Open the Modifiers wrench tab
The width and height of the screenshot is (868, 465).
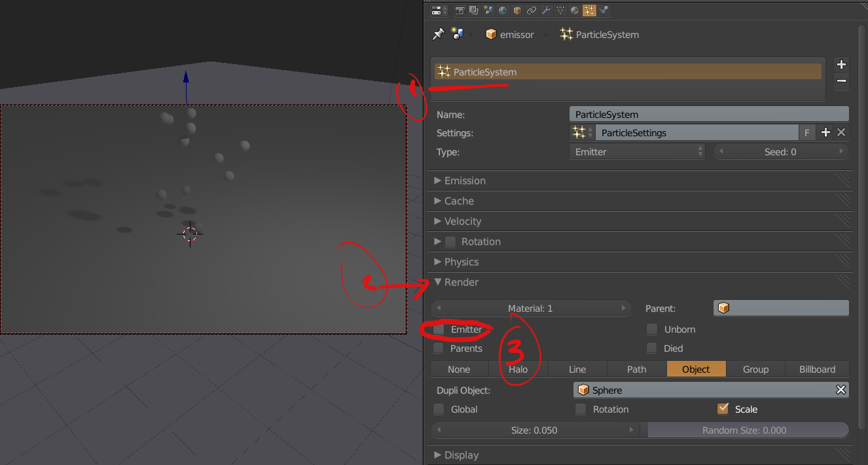[546, 10]
